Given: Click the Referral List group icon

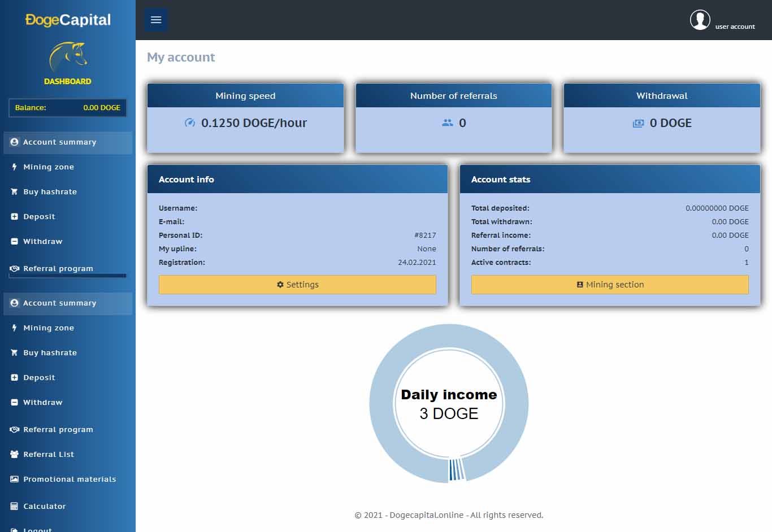Looking at the screenshot, I should click(15, 454).
